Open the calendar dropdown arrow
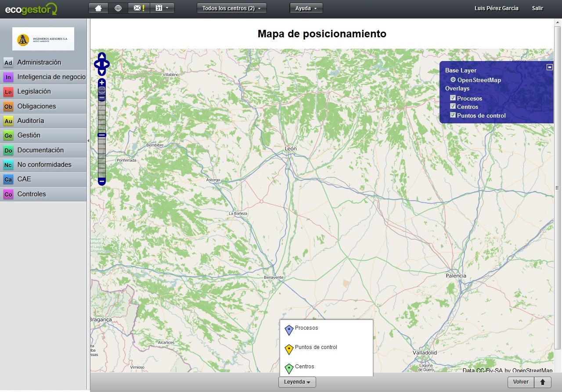Image resolution: width=562 pixels, height=392 pixels. tap(168, 7)
